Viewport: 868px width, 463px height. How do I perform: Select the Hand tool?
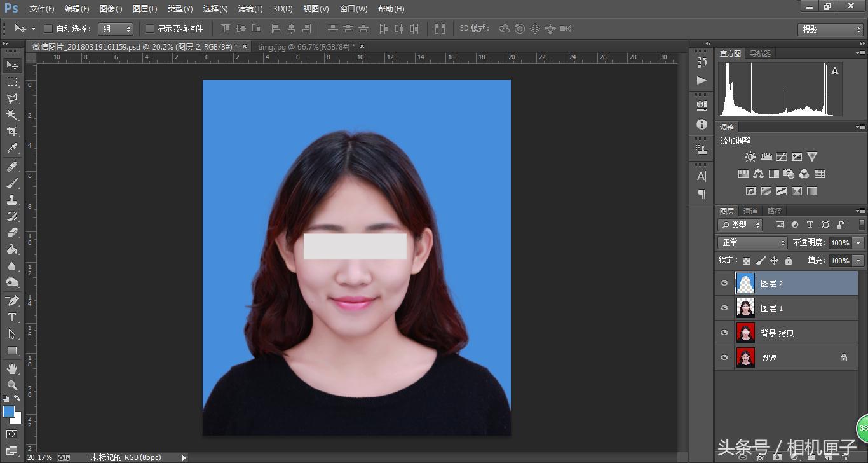click(x=13, y=368)
